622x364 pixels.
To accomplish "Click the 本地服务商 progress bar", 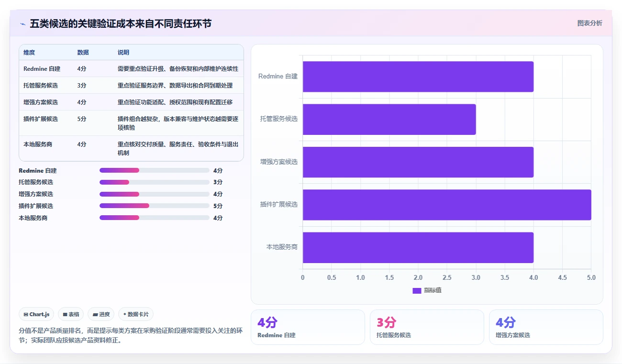I will [155, 218].
